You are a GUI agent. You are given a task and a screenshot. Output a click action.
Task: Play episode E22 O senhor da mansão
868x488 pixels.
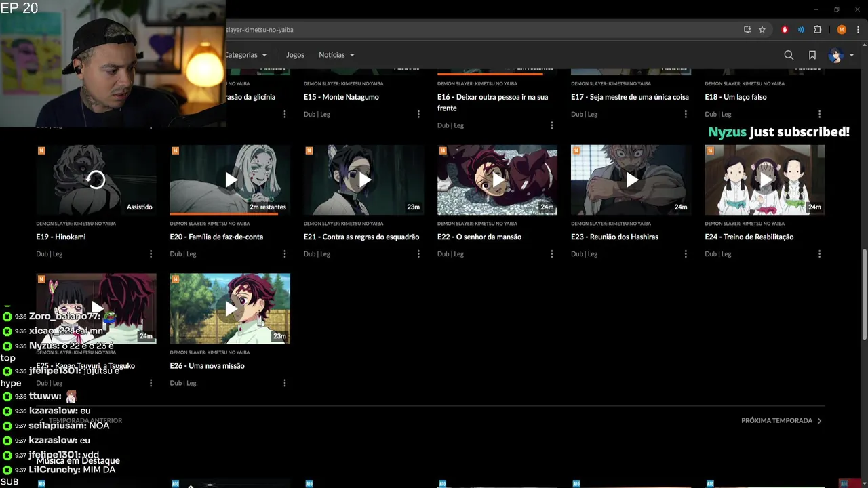coord(497,180)
